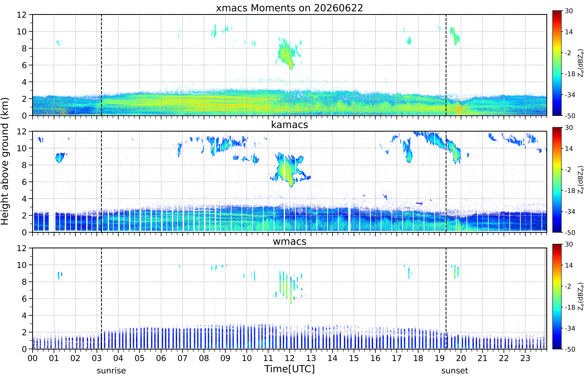Click the 12 km height tick of xmacs panel
588x379 pixels.
[22, 15]
